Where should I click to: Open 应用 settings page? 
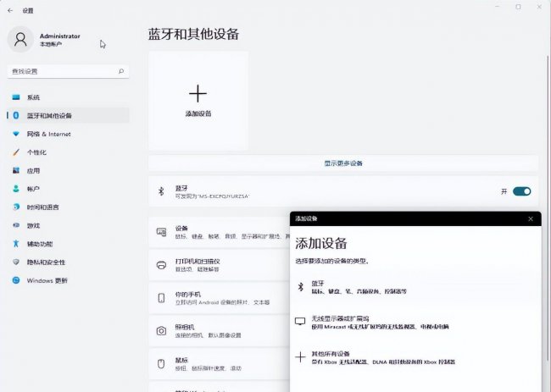tap(68, 170)
